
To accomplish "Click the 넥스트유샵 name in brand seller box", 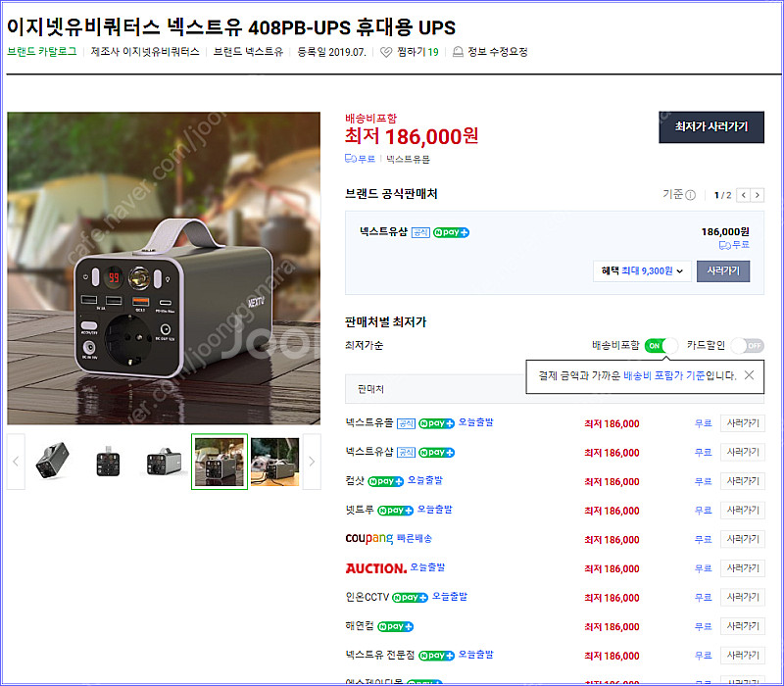I will point(383,232).
